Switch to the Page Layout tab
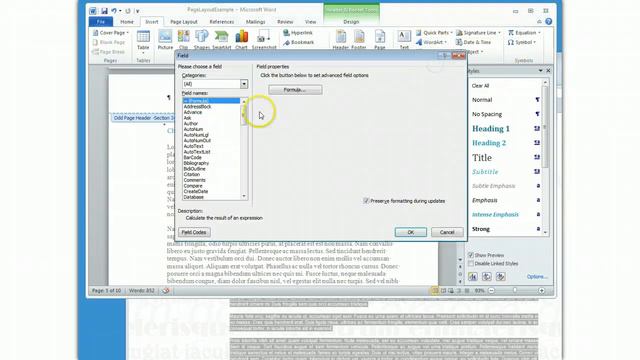Screen dimensions: 640x360 (184, 22)
